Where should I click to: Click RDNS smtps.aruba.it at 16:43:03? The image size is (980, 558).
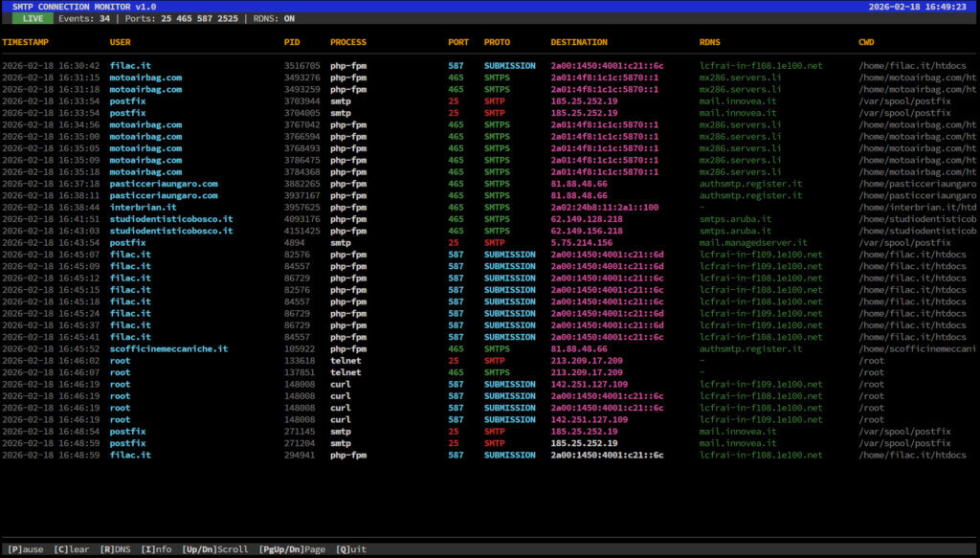tap(735, 232)
